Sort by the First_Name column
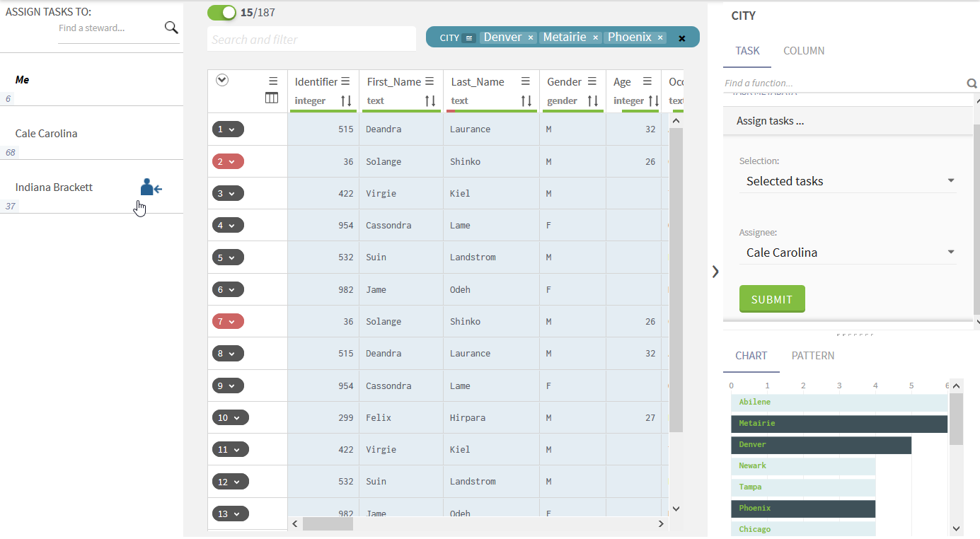This screenshot has width=980, height=539. [x=430, y=100]
